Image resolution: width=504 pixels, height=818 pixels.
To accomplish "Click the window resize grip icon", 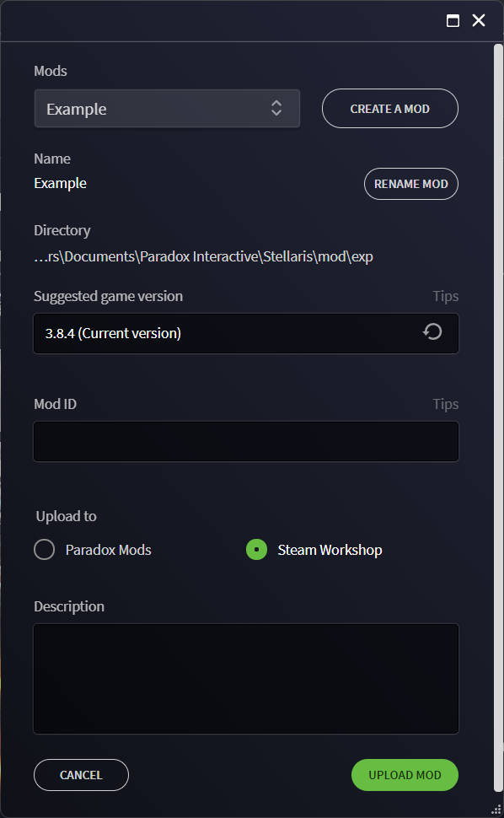I will [496, 809].
